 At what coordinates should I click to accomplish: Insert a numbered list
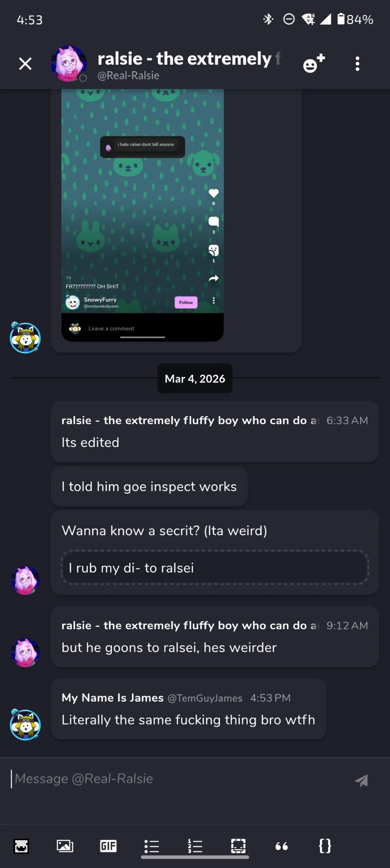point(195,846)
